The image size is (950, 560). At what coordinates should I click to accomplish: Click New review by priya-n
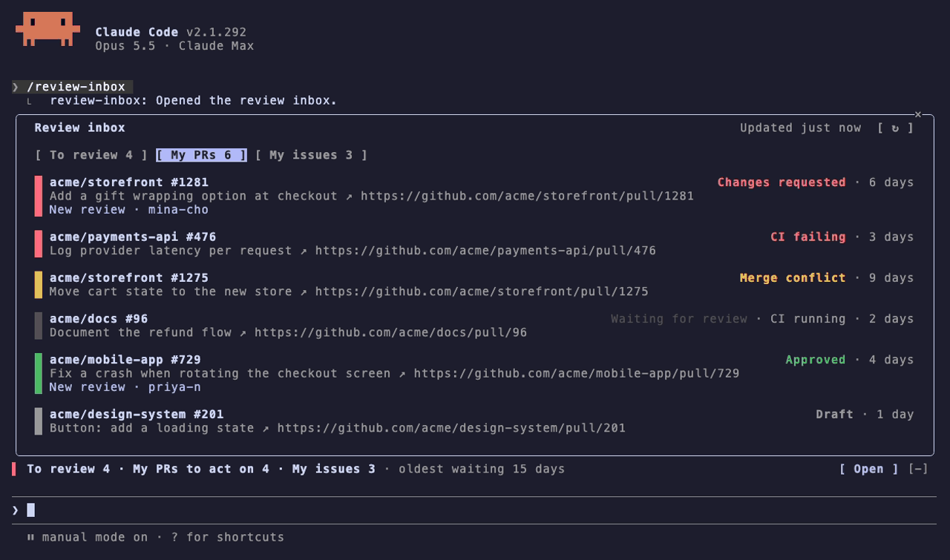125,387
